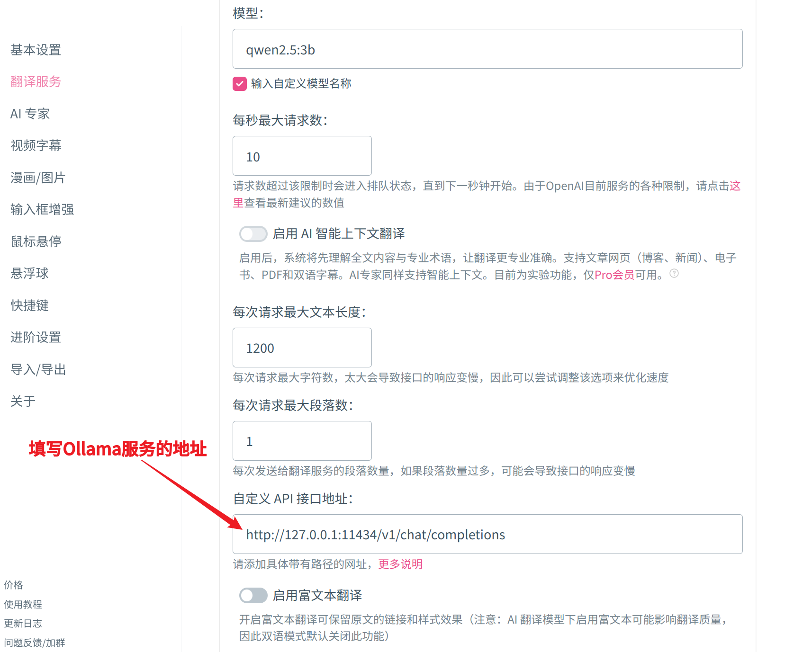This screenshot has height=652, width=812.
Task: Switch to 漫画/图片 settings
Action: click(x=38, y=178)
